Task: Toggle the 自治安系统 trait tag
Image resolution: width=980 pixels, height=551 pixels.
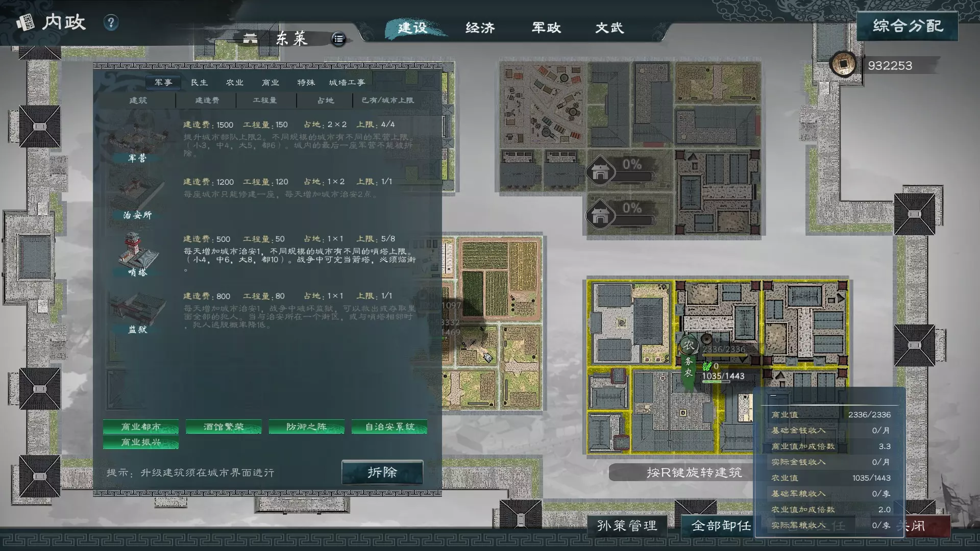Action: 389,427
